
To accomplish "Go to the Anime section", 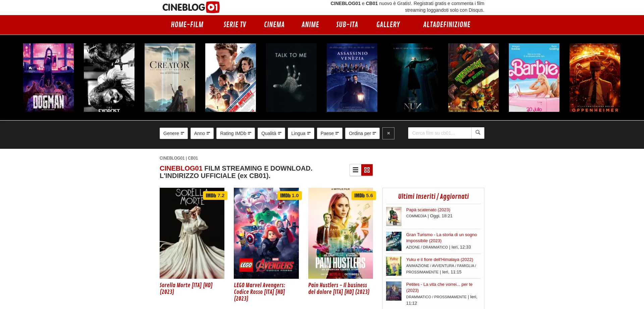I will point(310,25).
